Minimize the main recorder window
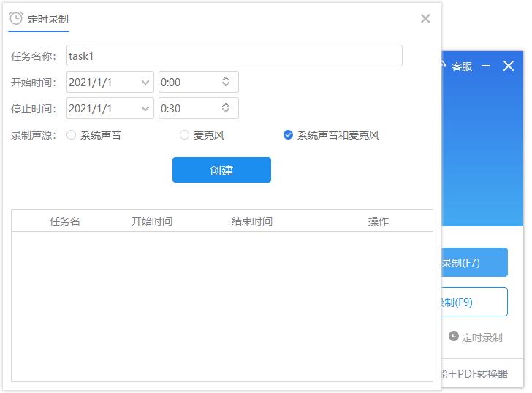This screenshot has width=532, height=393. click(487, 66)
